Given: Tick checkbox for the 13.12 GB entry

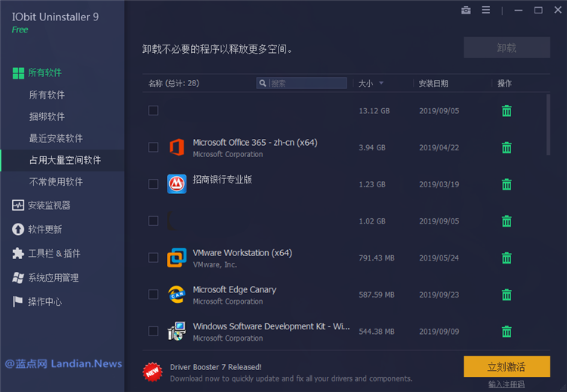Looking at the screenshot, I should [x=153, y=110].
